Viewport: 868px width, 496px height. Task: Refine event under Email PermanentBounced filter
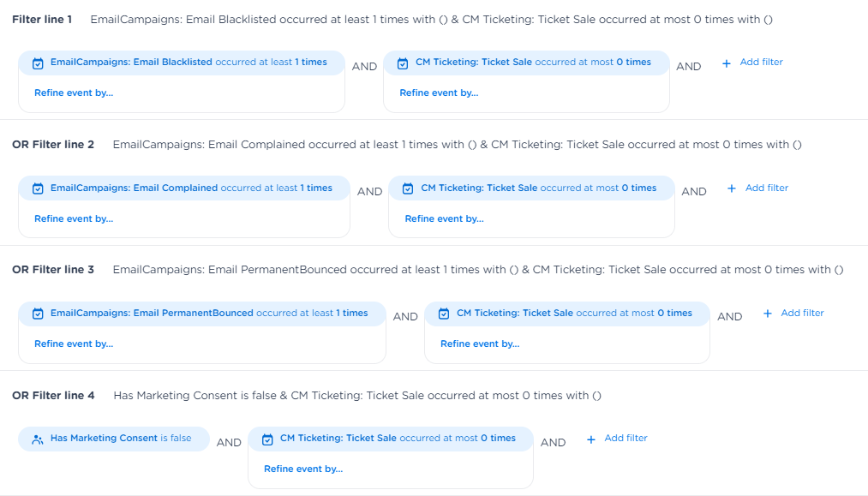74,344
